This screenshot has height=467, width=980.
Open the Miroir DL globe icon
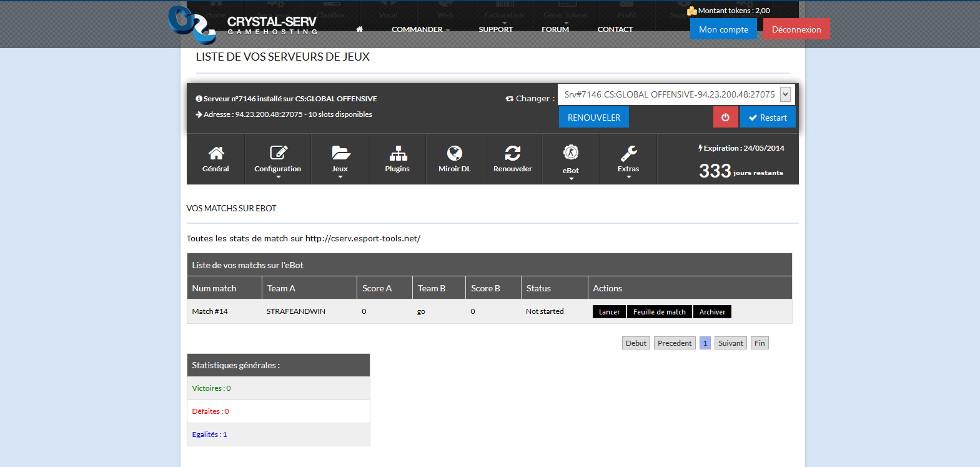tap(455, 153)
